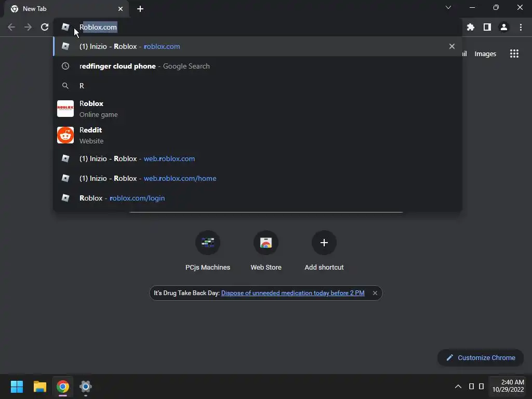
Task: Dismiss the Drug Take Back Day notice
Action: (375, 293)
